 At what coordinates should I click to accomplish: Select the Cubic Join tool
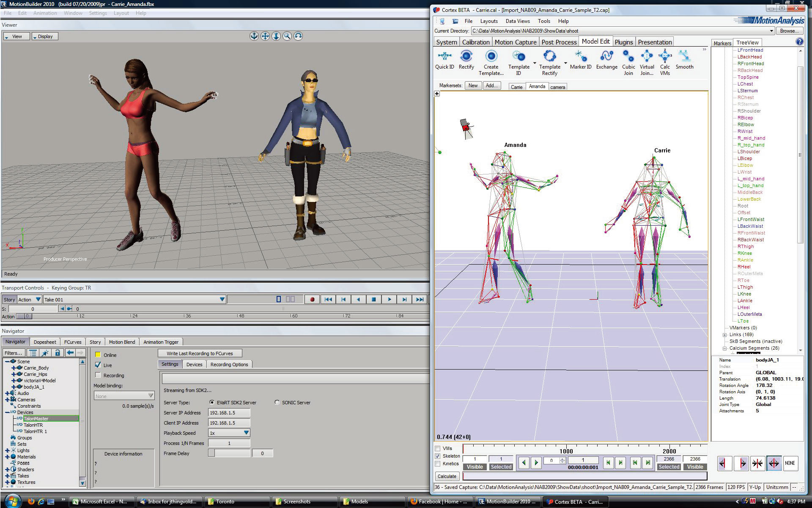click(x=628, y=63)
